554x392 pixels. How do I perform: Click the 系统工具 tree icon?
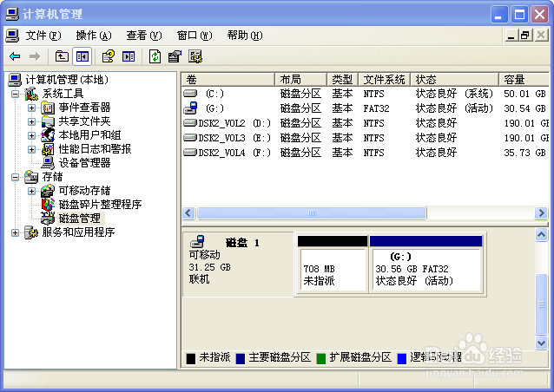pos(31,94)
